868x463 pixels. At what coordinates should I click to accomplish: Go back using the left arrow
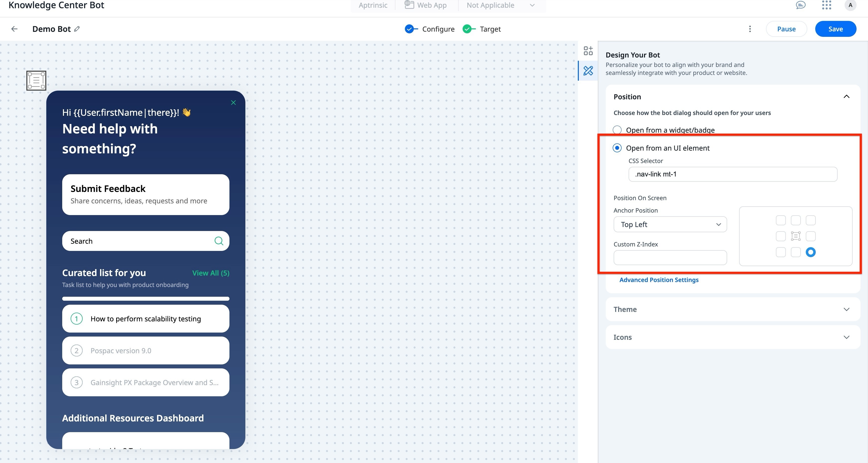(x=14, y=29)
